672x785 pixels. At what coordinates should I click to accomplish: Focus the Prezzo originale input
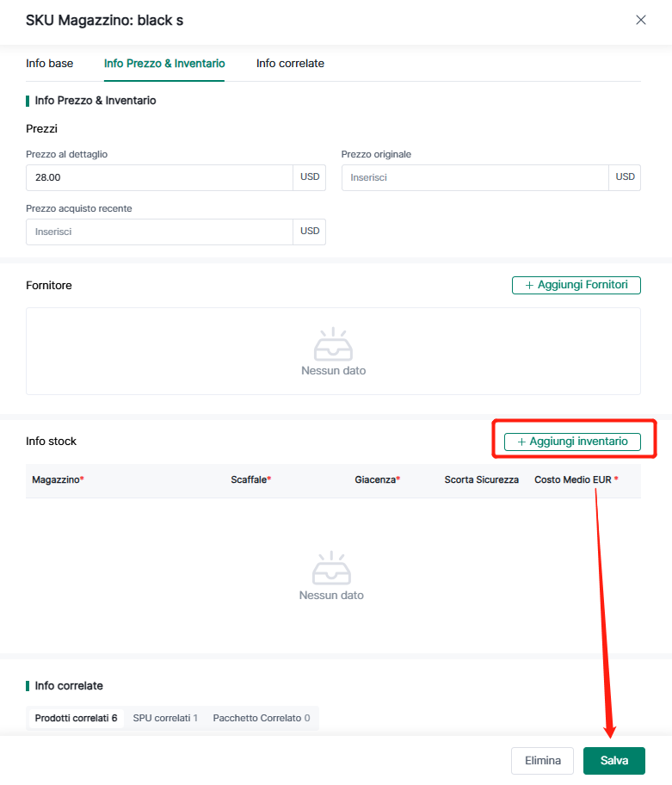[476, 178]
